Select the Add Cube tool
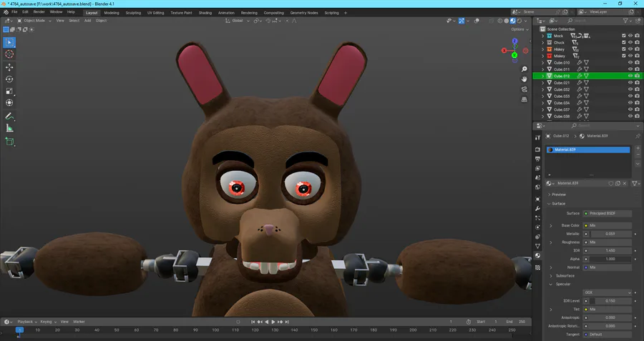 [9, 142]
